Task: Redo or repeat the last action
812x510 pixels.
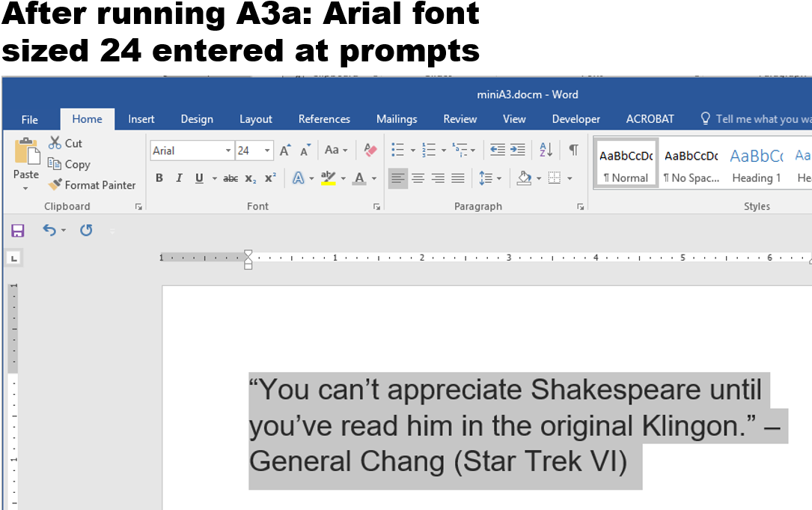Action: (x=87, y=230)
